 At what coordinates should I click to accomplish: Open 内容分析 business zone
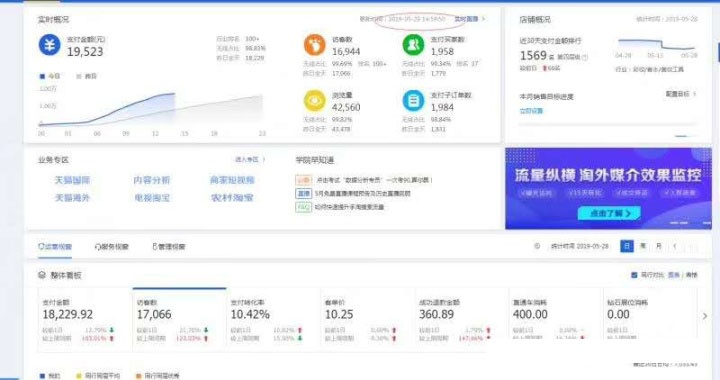pos(152,180)
